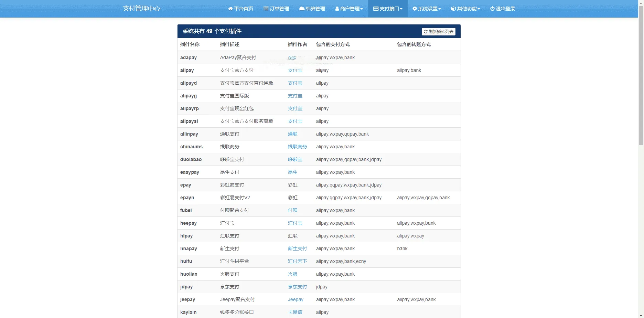Open the 支付管理中心 brand link
The height and width of the screenshot is (318, 644).
point(141,9)
